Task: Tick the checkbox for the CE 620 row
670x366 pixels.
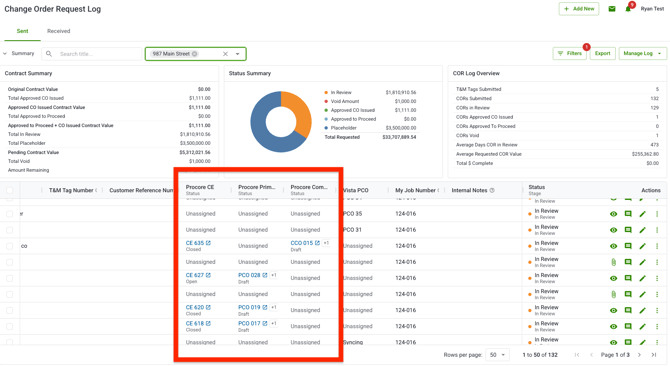Action: pyautogui.click(x=9, y=310)
